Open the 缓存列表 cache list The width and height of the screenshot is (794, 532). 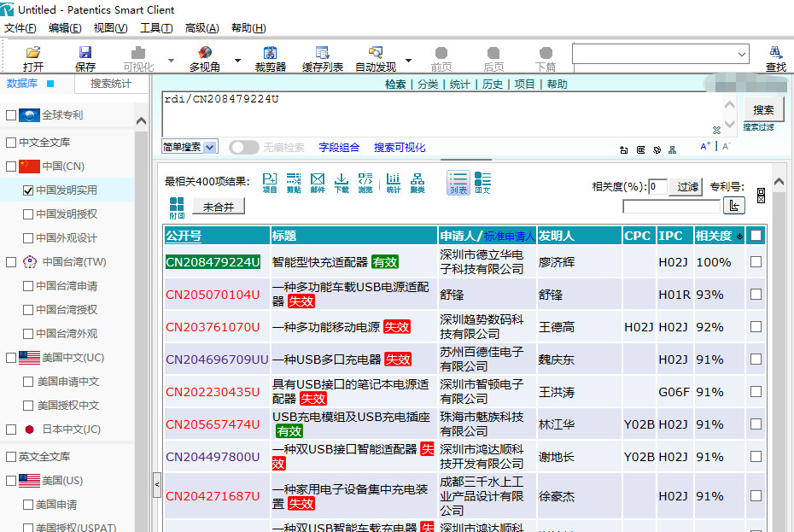click(323, 59)
